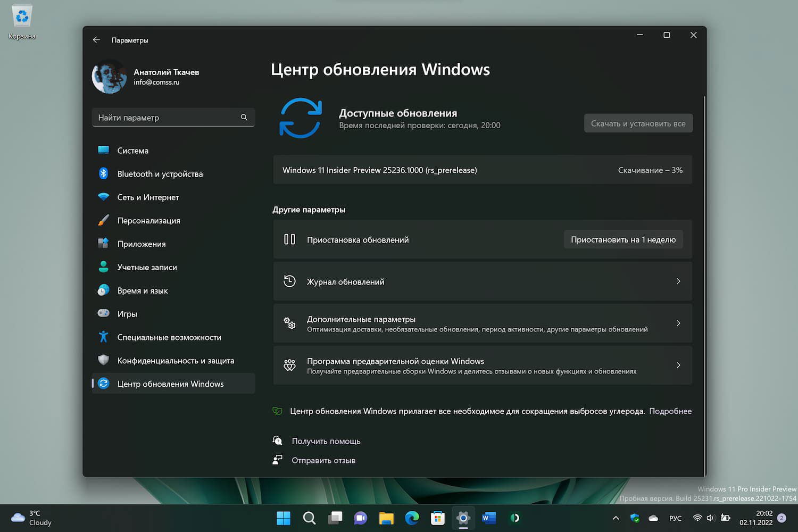Select the Специальные возможности accessibility icon
798x532 pixels.
tap(104, 337)
